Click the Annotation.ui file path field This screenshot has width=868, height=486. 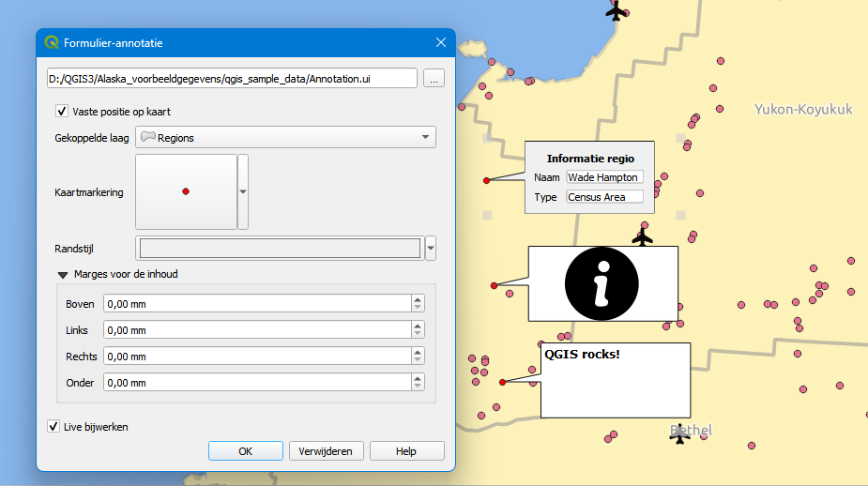coord(232,79)
